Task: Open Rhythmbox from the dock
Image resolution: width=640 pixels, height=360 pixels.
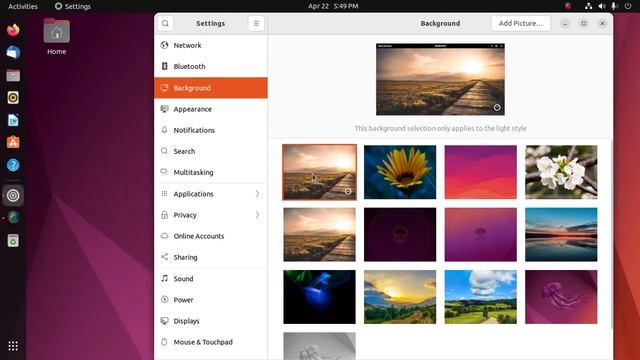Action: click(x=13, y=98)
